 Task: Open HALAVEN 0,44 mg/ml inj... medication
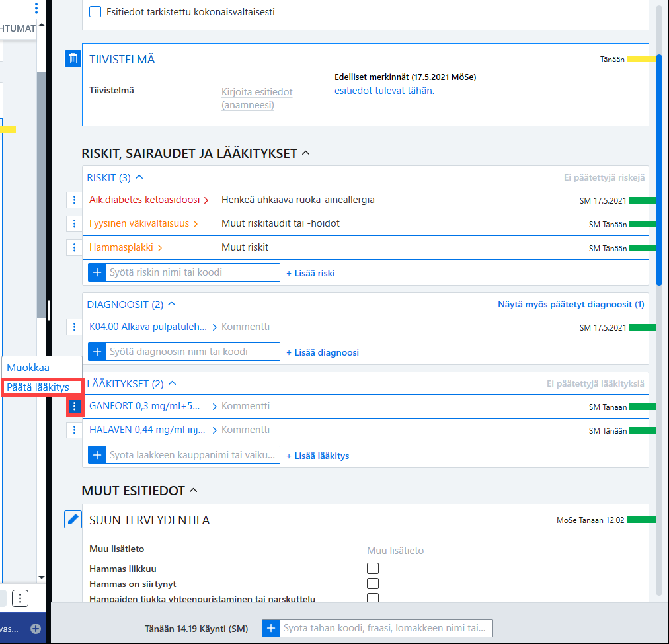point(147,430)
